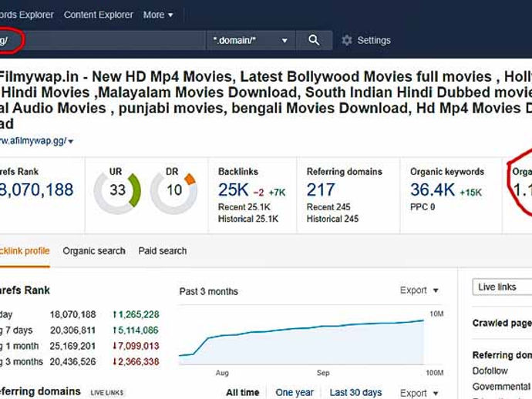532x399 pixels.
Task: Select the All time range
Action: click(x=243, y=393)
